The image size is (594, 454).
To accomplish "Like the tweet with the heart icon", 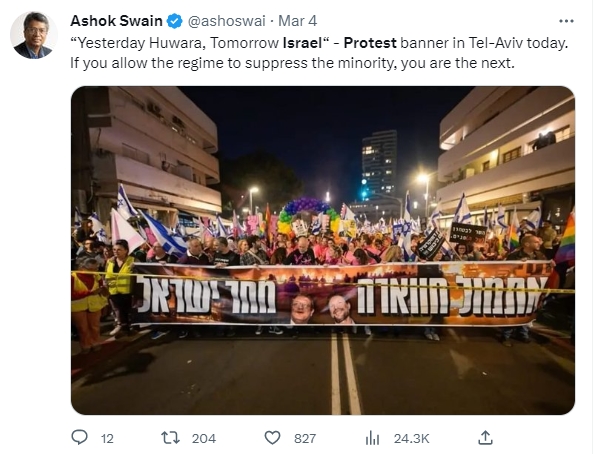I will [x=272, y=438].
